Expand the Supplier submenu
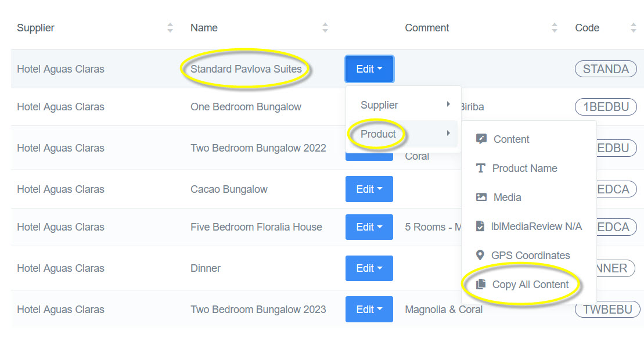The width and height of the screenshot is (644, 338). pos(404,105)
